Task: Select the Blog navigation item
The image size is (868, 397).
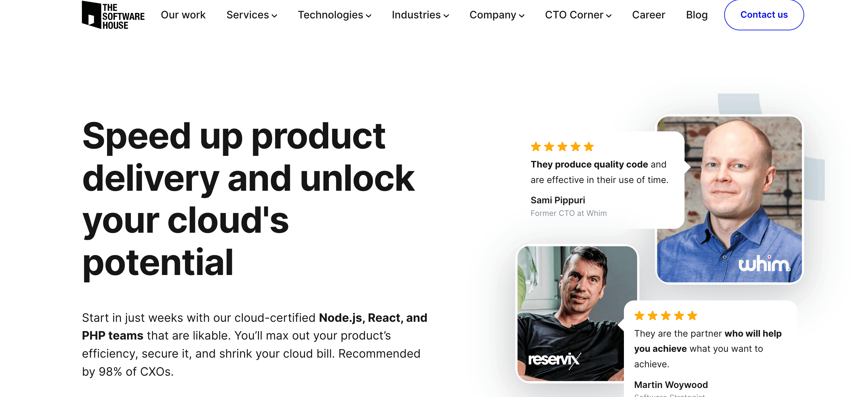Action: tap(696, 15)
